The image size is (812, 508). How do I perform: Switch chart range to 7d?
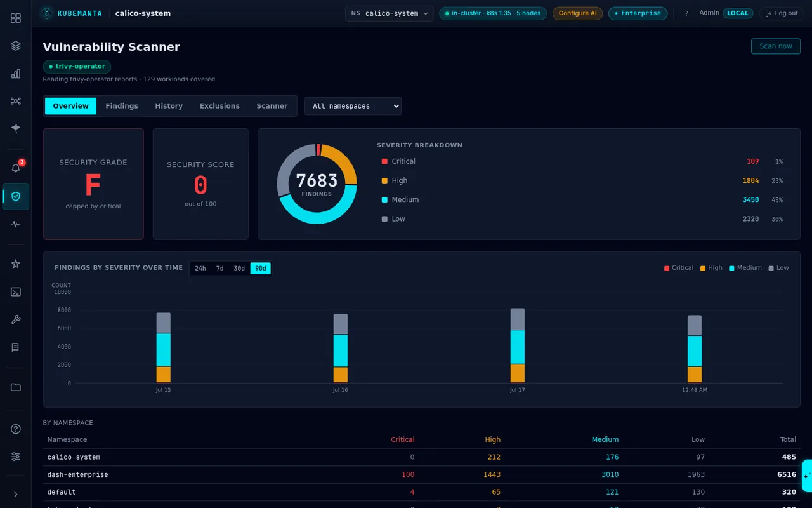(219, 269)
